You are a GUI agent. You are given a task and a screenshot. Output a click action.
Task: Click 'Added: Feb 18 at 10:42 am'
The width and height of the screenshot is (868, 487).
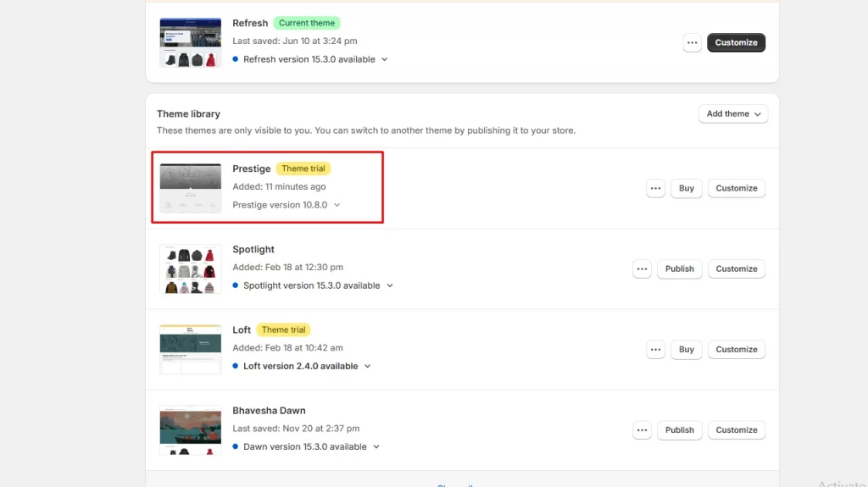288,348
